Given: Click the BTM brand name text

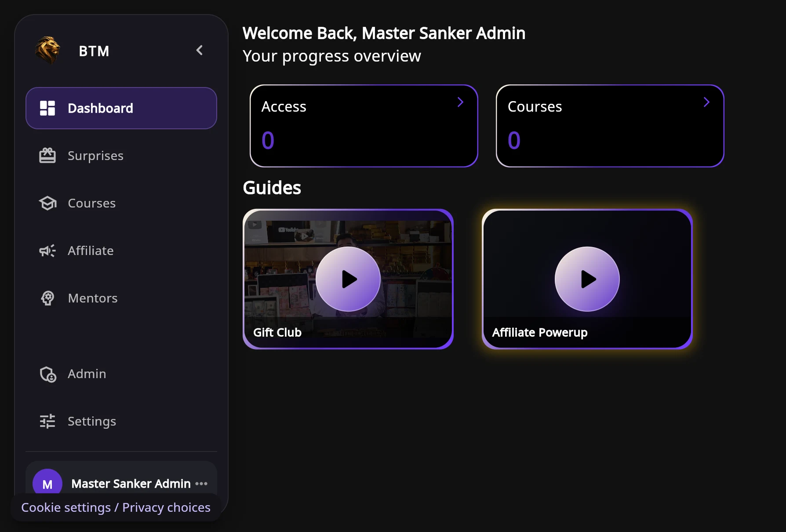Looking at the screenshot, I should tap(94, 51).
